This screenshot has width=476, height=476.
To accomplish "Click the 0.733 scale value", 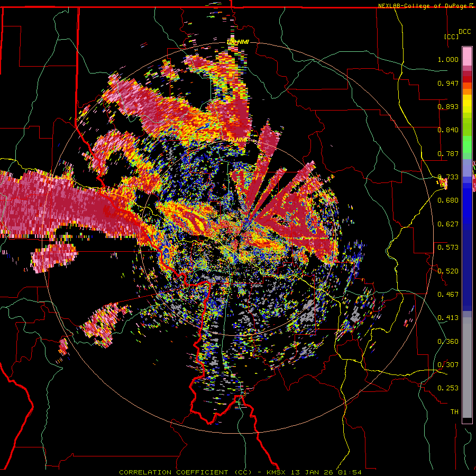I will (x=448, y=177).
